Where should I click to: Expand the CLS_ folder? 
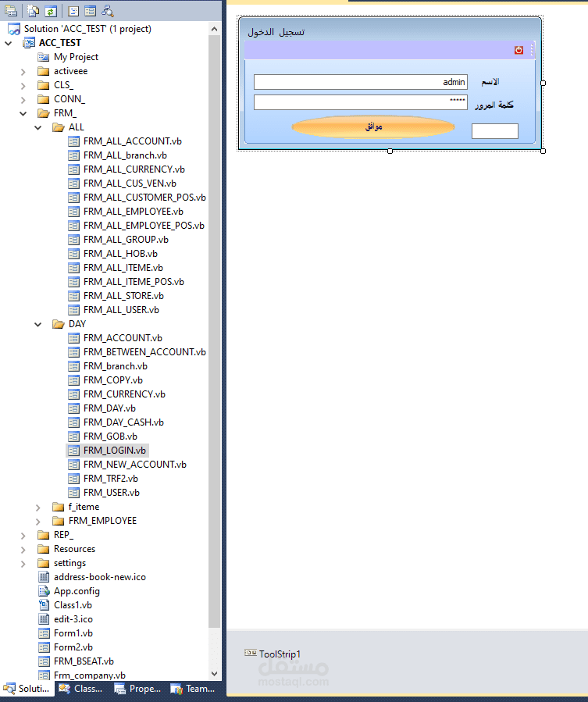pos(23,85)
